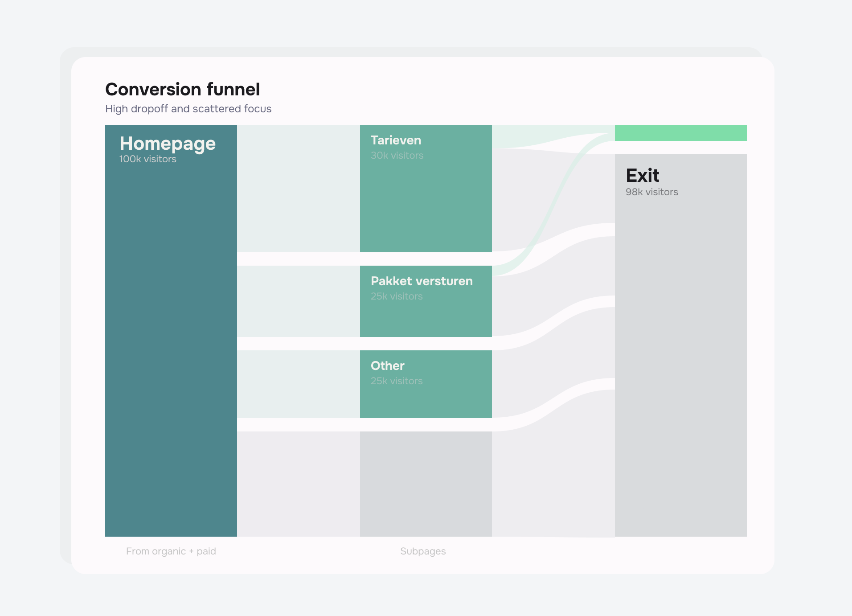Select the 25k visitors text under Other
Screen dimensions: 852x616
pyautogui.click(x=396, y=381)
